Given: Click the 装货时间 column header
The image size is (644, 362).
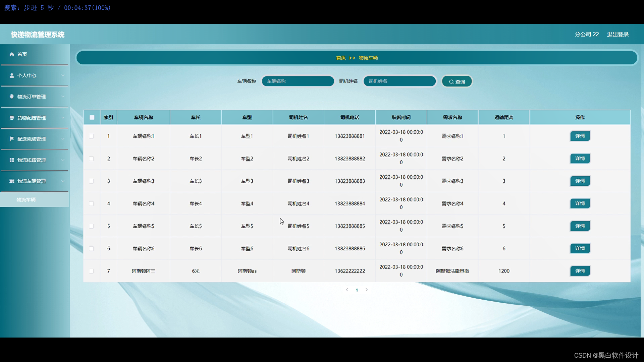Looking at the screenshot, I should pyautogui.click(x=401, y=117).
